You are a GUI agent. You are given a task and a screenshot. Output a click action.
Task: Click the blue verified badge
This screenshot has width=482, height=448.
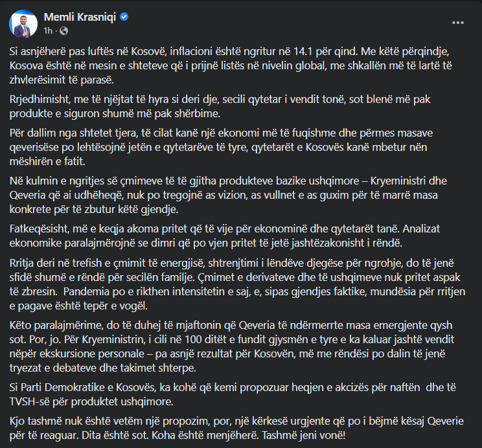(124, 17)
